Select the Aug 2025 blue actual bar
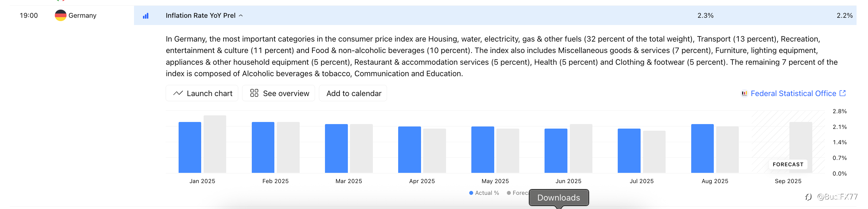This screenshot has width=868, height=209. [x=702, y=149]
